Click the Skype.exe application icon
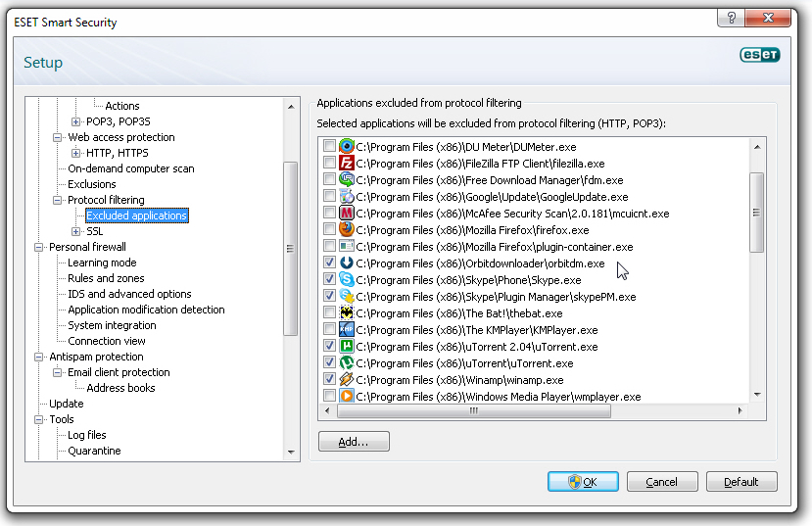The width and height of the screenshot is (812, 526). pos(347,279)
